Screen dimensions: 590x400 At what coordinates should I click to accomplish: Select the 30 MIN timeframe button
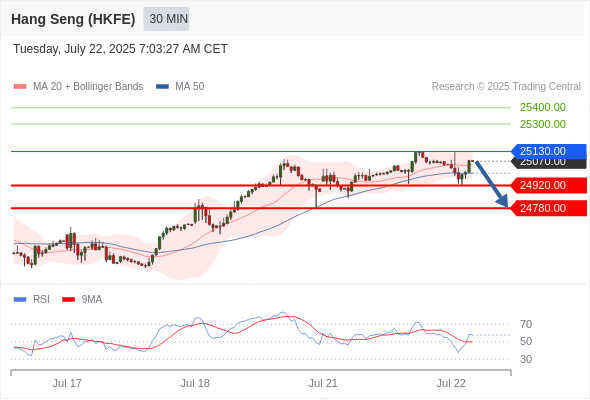pos(166,18)
